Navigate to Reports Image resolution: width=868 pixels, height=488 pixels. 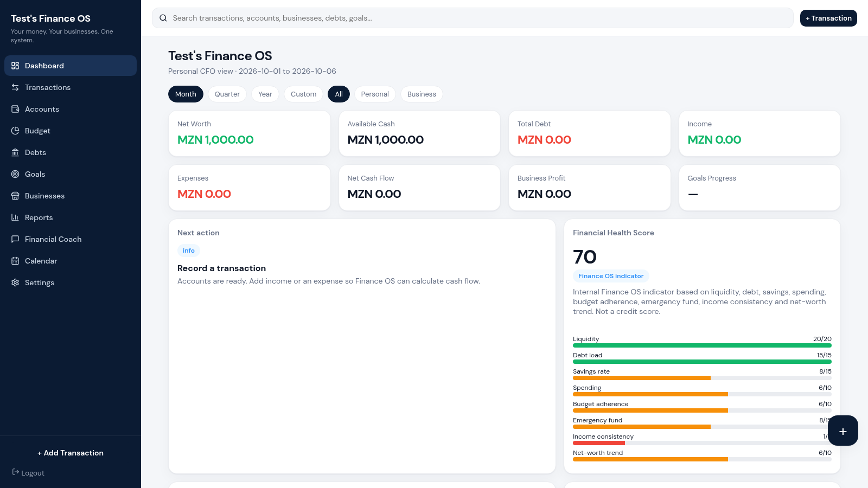click(x=71, y=217)
